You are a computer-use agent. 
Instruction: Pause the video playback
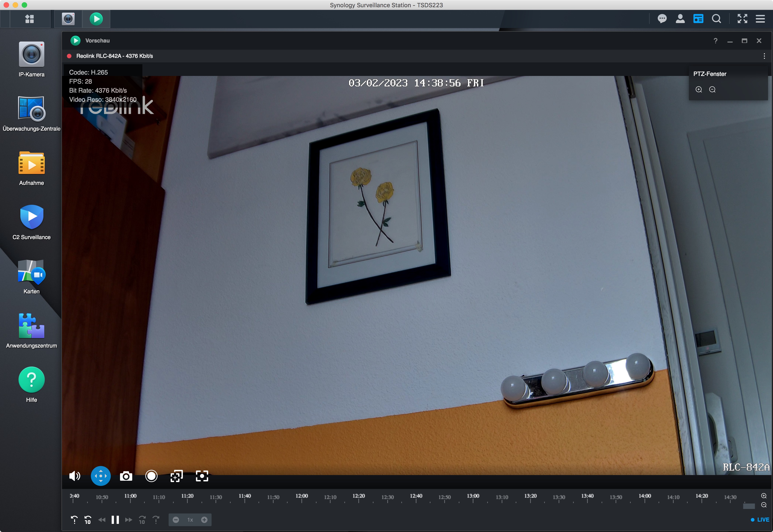click(115, 520)
